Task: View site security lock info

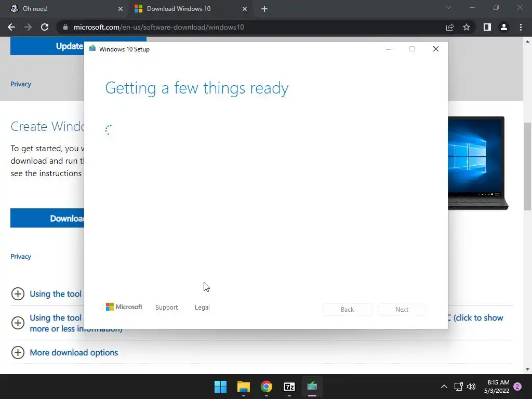Action: pos(65,27)
